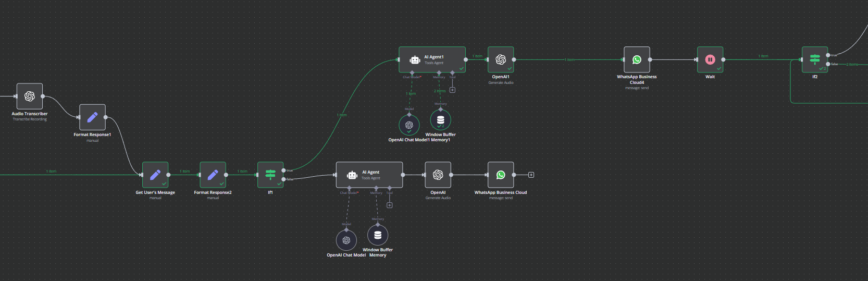Open the WhatsApp Business Cloud4 node

637,59
